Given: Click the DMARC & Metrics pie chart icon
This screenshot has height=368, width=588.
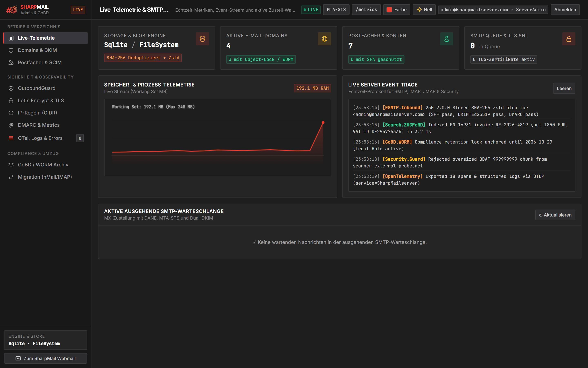Looking at the screenshot, I should [x=11, y=125].
